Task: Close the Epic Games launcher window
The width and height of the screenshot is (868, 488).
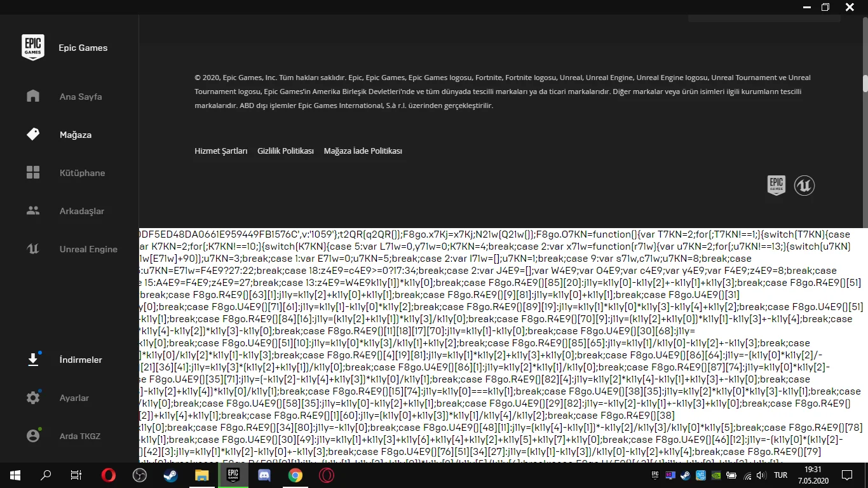Action: point(850,7)
